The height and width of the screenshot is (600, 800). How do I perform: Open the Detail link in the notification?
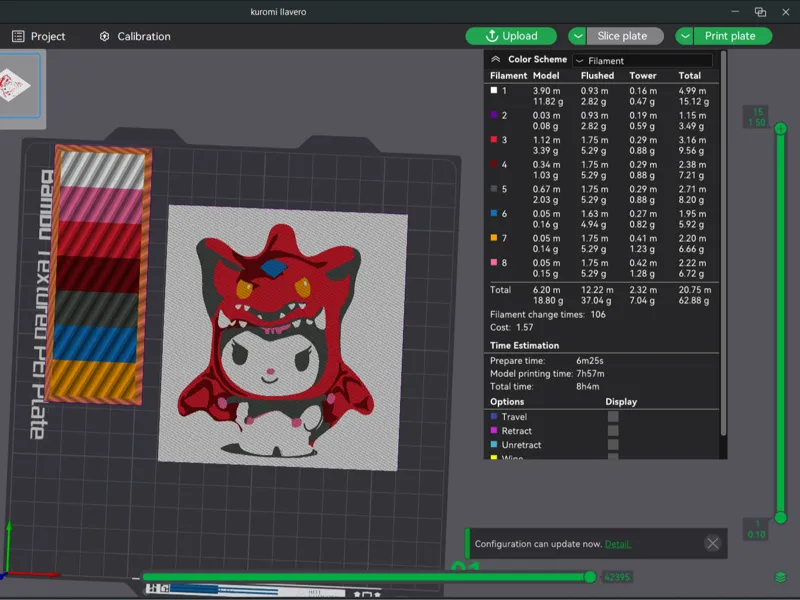617,544
